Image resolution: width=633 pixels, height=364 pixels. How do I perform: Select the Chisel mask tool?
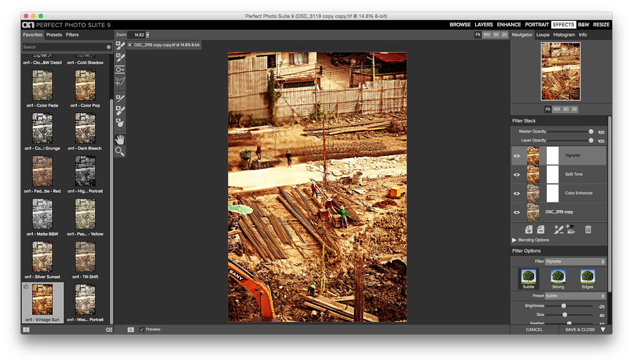tap(120, 110)
